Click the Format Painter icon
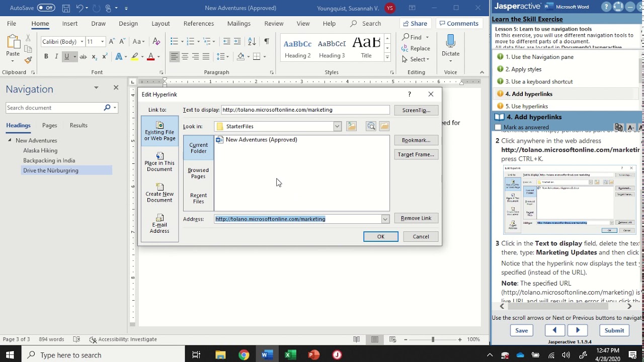This screenshot has height=362, width=644. coord(28,60)
